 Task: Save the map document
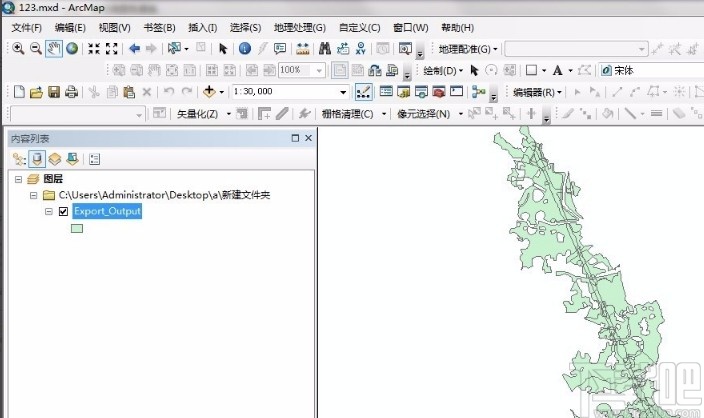[x=54, y=92]
